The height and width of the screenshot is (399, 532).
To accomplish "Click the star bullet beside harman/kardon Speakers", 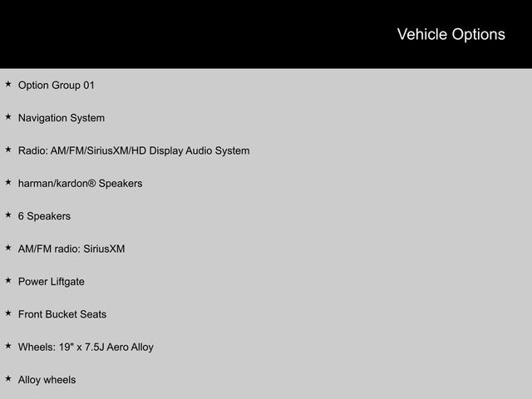I will pos(8,182).
